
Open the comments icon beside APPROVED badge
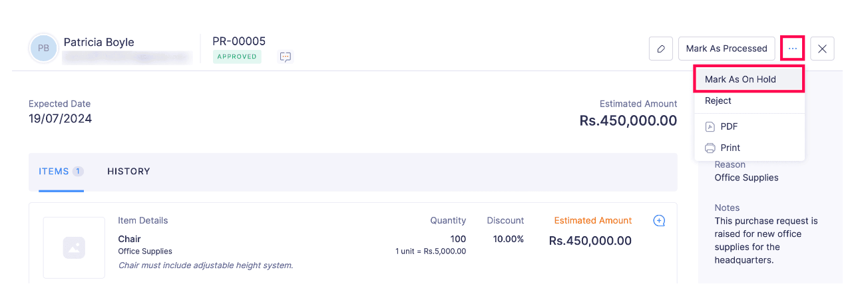(286, 57)
